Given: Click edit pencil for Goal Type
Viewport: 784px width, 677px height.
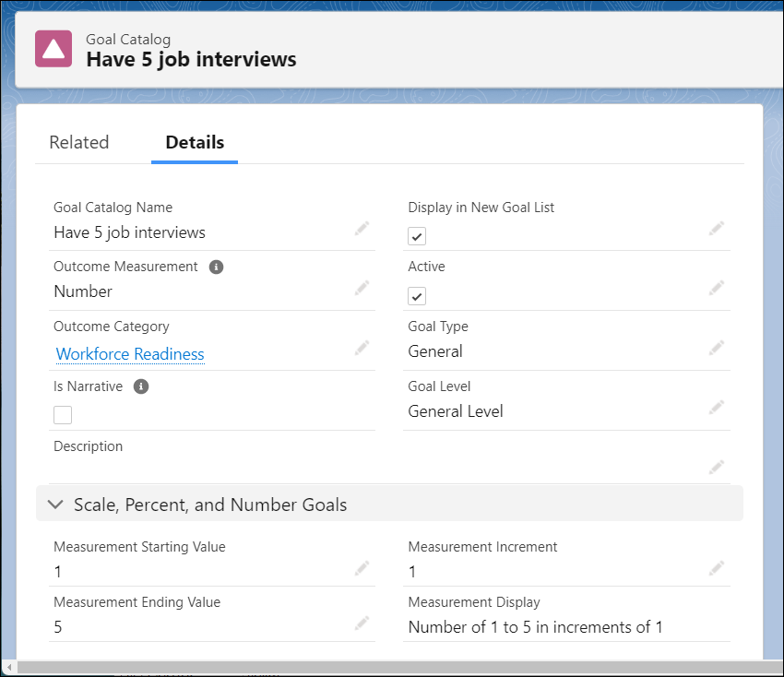Looking at the screenshot, I should pos(717,348).
